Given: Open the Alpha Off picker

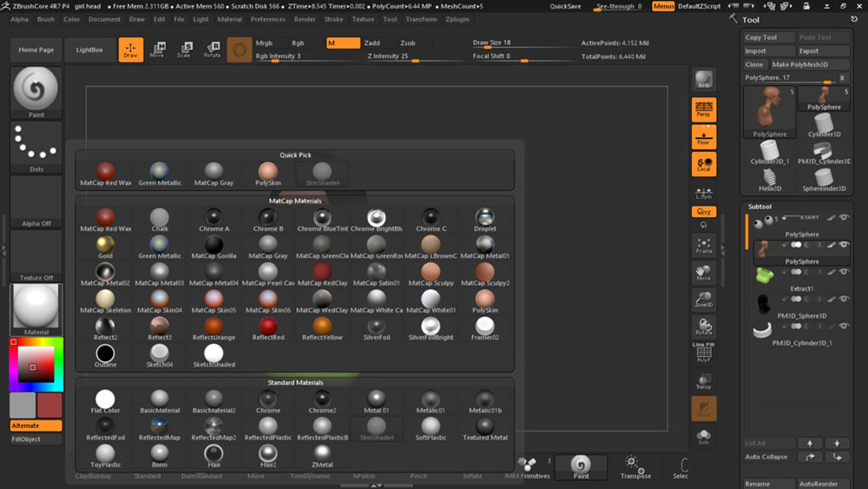Looking at the screenshot, I should coord(36,201).
